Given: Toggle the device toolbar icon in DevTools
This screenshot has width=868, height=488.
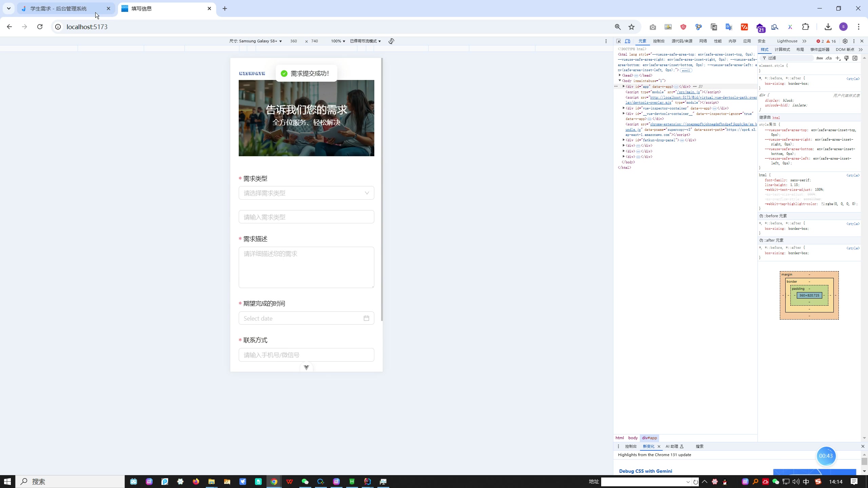Looking at the screenshot, I should [x=628, y=41].
